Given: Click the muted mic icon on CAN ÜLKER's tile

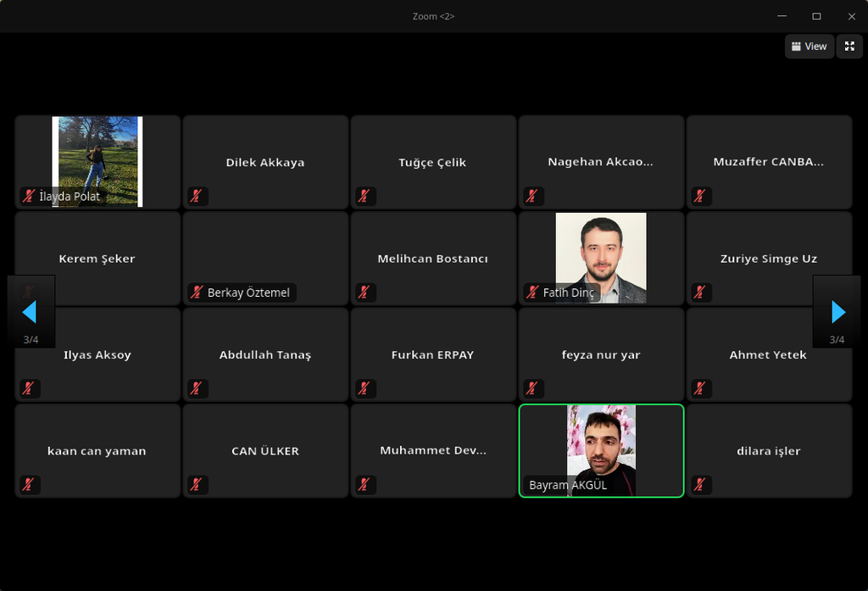Looking at the screenshot, I should (x=196, y=485).
